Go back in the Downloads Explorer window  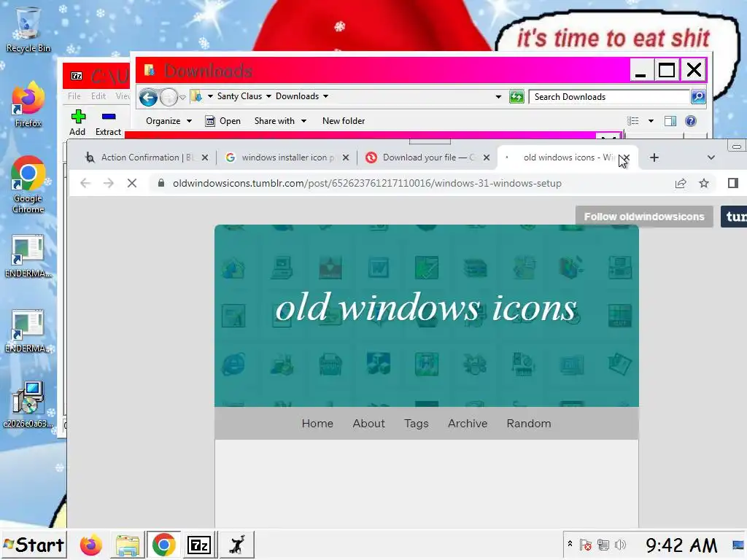pos(148,98)
